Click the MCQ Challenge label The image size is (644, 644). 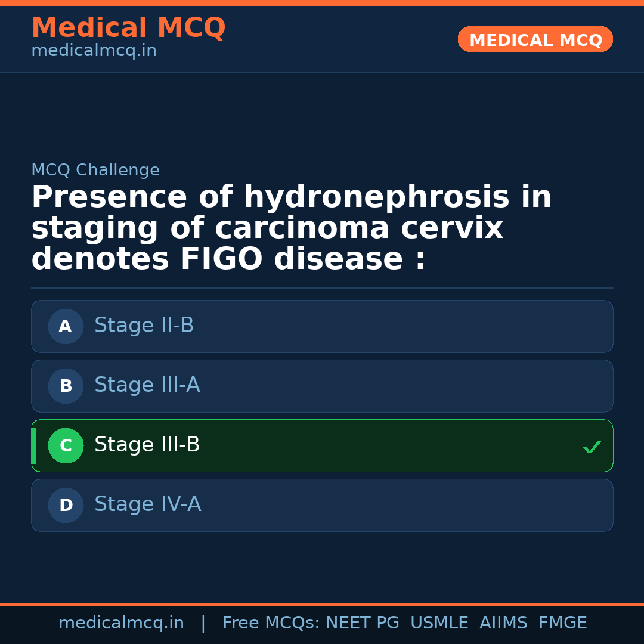(95, 170)
